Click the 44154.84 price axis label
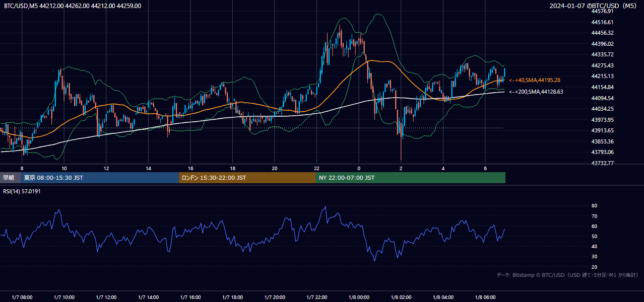Screen dimensions: 644x302 pos(602,87)
